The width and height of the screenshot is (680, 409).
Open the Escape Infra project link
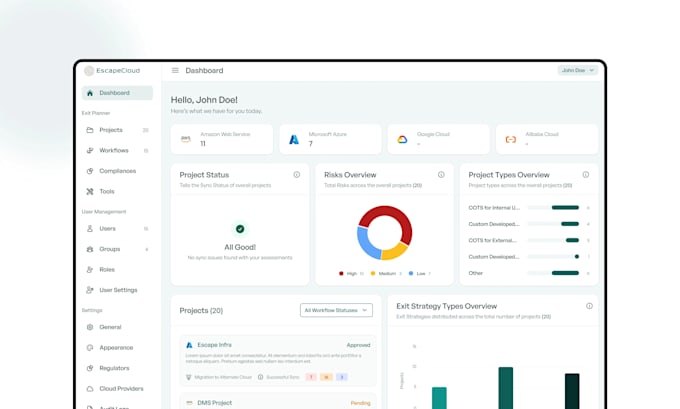tap(214, 345)
